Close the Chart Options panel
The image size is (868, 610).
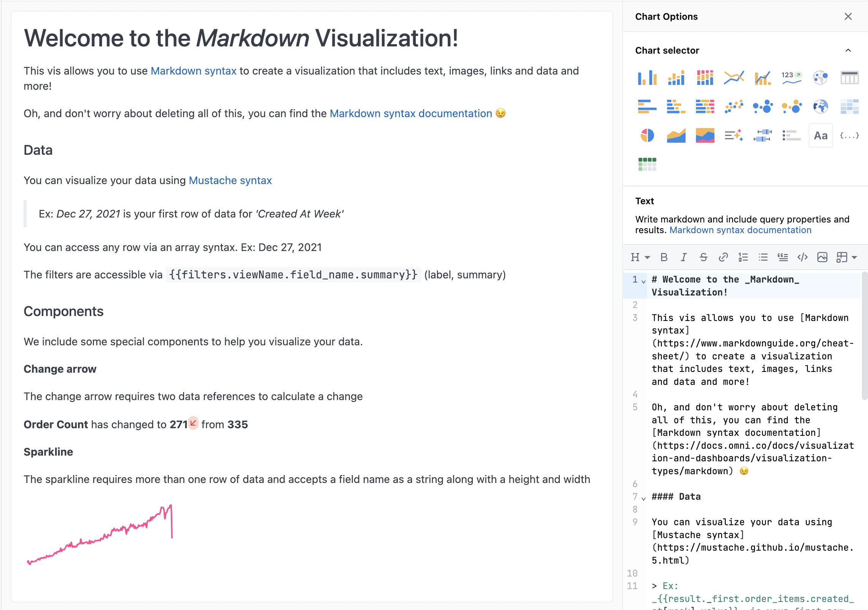point(848,16)
